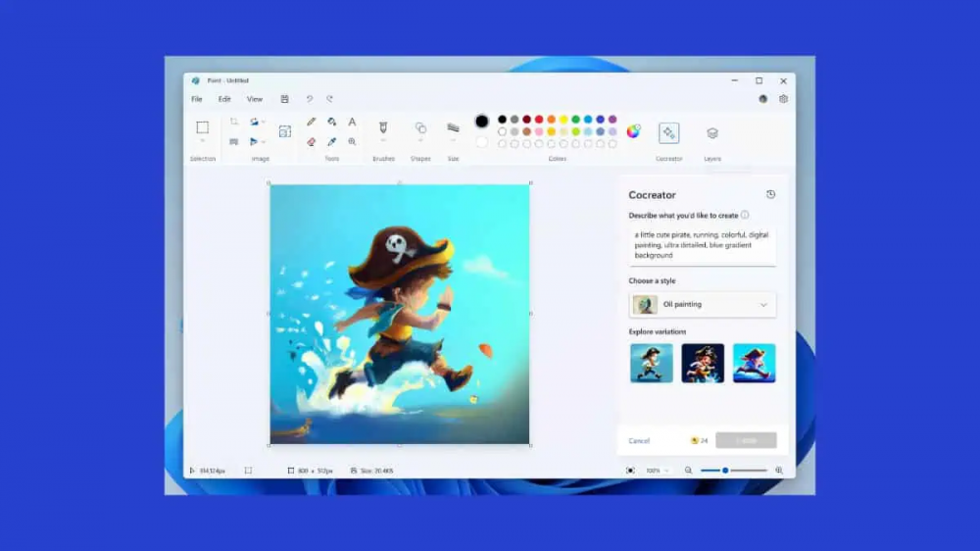This screenshot has height=551, width=980.
Task: Pick the green color swatch
Action: pos(575,120)
